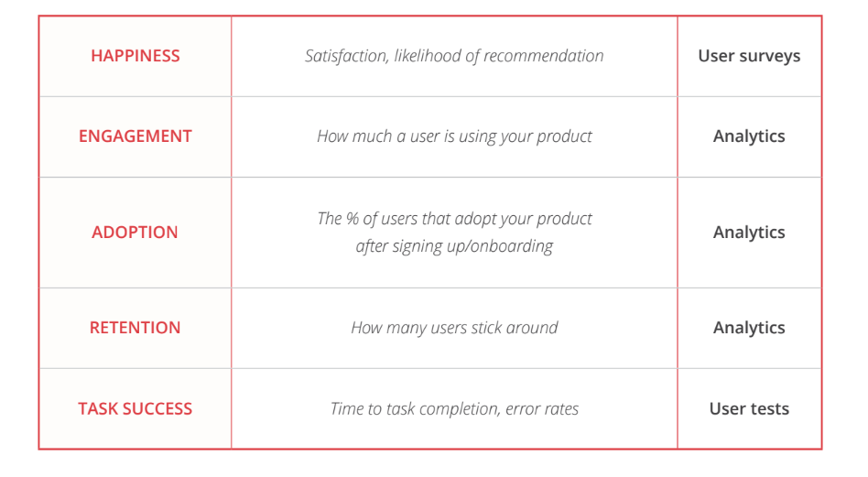The height and width of the screenshot is (477, 868).
Task: Select 'How many users stick around' description
Action: pos(454,328)
